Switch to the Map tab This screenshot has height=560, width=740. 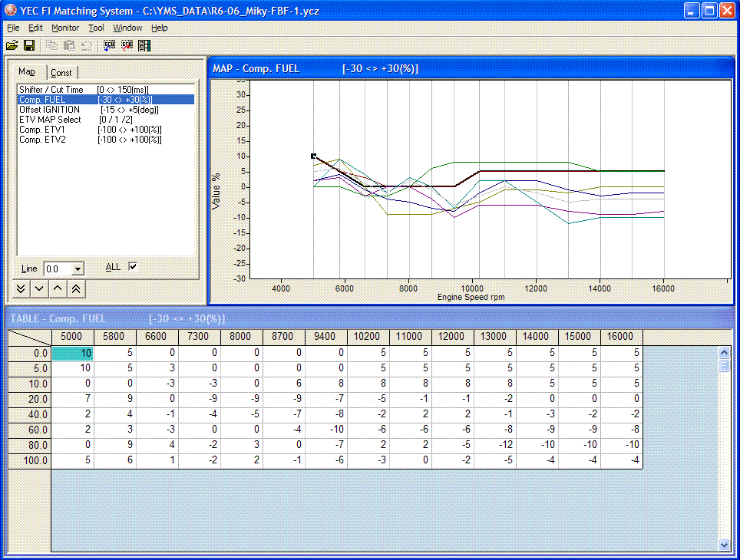click(x=27, y=71)
